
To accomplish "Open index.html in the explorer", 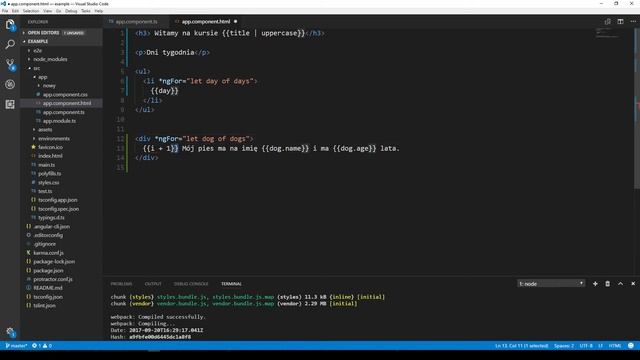I will 50,156.
